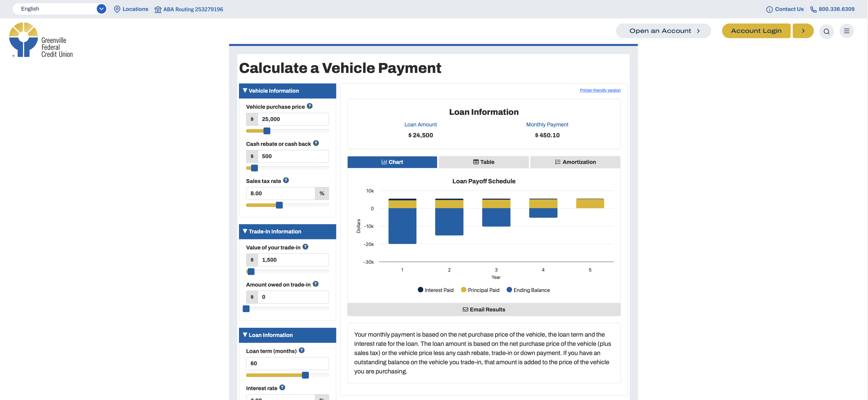Click the search magnifier icon
This screenshot has width=868, height=400.
(826, 31)
